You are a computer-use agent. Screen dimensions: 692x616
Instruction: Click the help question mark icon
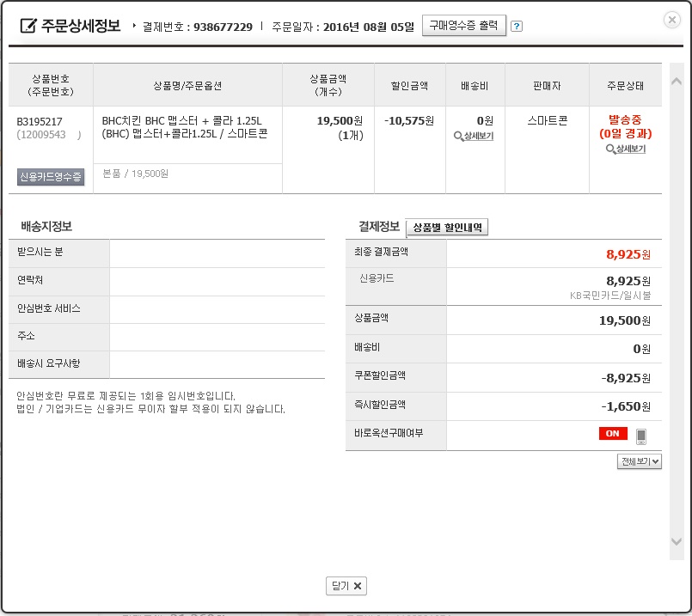tap(516, 26)
